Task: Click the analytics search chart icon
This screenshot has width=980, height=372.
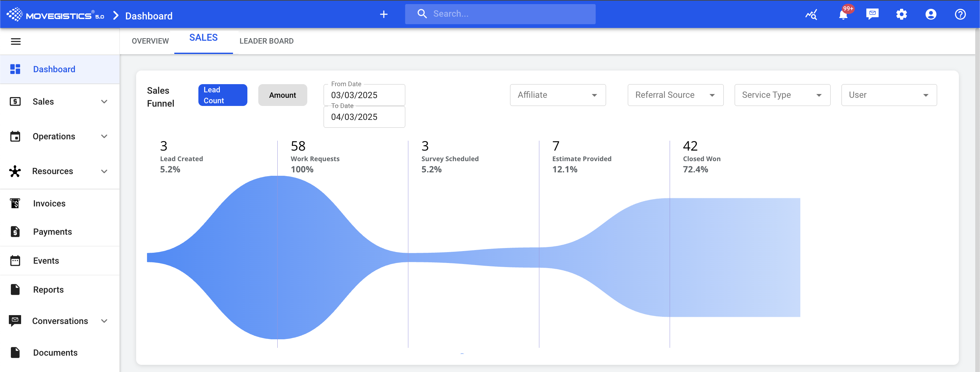Action: point(811,14)
